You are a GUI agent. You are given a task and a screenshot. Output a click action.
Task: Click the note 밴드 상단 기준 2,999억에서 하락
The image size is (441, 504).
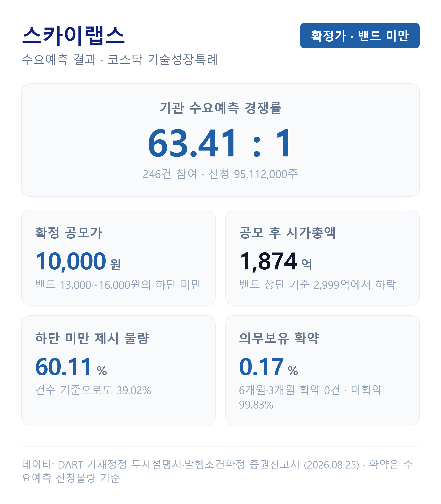[317, 285]
